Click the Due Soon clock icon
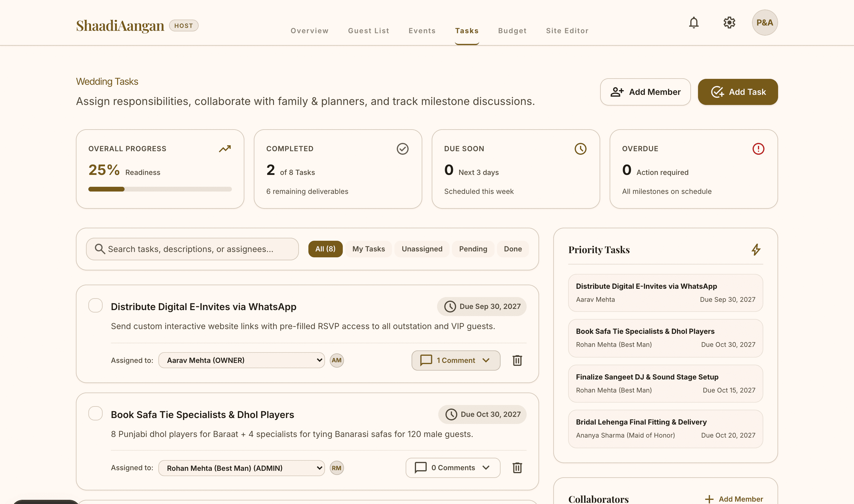This screenshot has height=504, width=854. tap(581, 149)
